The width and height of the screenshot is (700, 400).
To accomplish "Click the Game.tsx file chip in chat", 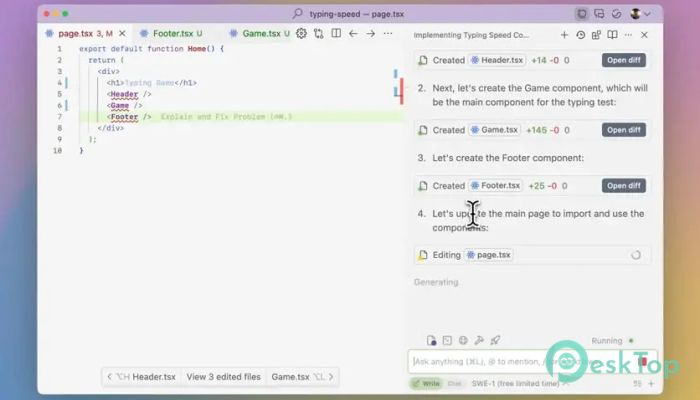I will click(x=494, y=130).
